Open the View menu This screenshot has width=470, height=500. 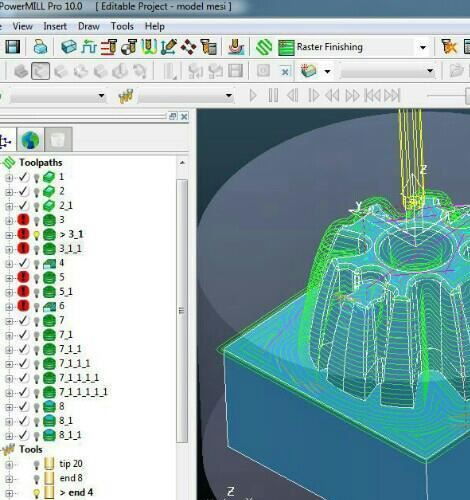tap(22, 26)
